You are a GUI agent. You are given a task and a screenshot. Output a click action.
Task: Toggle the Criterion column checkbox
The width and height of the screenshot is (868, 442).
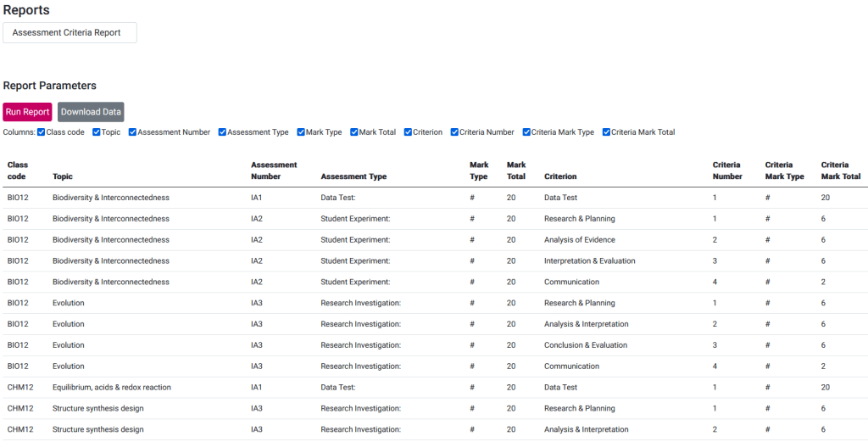409,132
